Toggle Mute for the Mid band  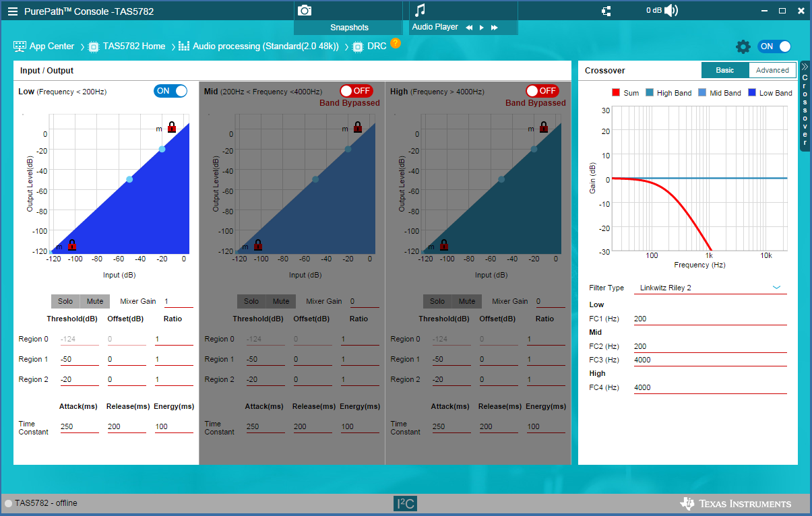(281, 301)
